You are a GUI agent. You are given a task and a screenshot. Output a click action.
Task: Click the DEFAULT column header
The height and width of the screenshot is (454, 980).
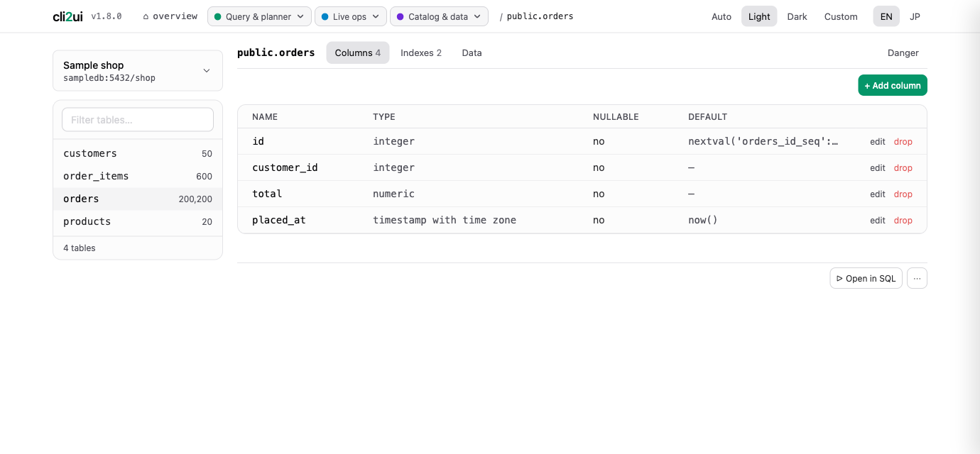pyautogui.click(x=708, y=116)
